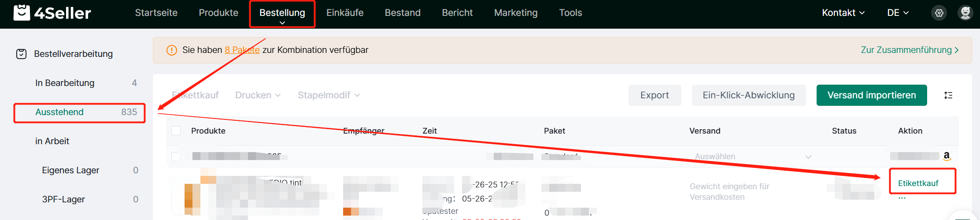Open the settings gear icon
Image resolution: width=980 pixels, height=220 pixels.
click(939, 13)
